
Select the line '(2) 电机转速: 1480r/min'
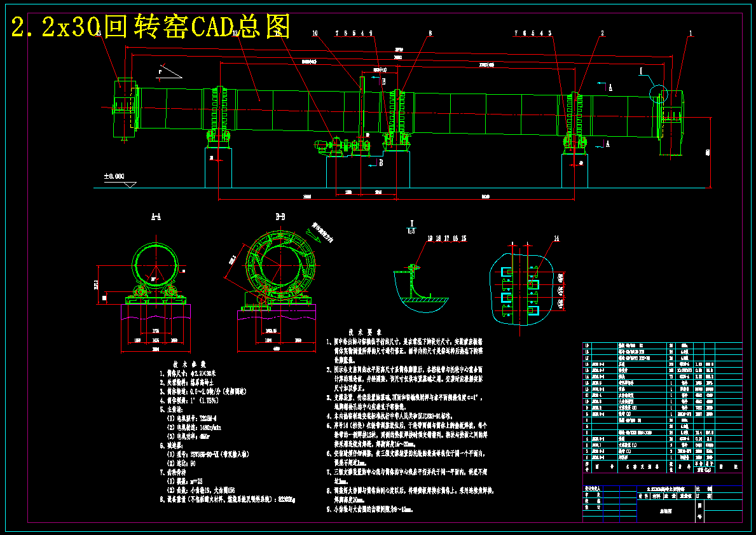click(x=195, y=427)
